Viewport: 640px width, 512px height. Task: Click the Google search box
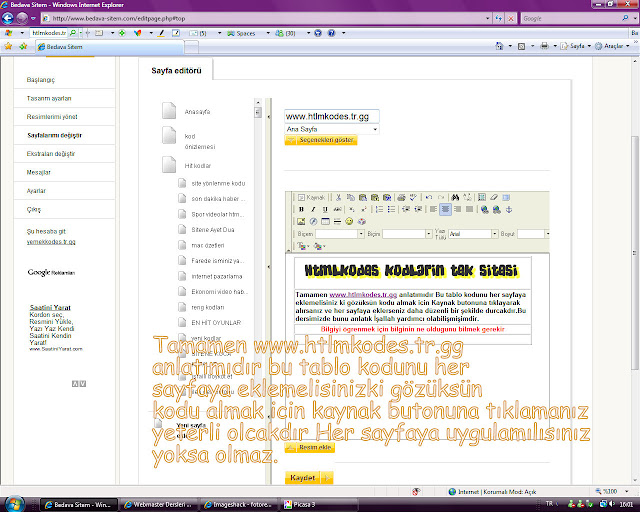tap(571, 18)
